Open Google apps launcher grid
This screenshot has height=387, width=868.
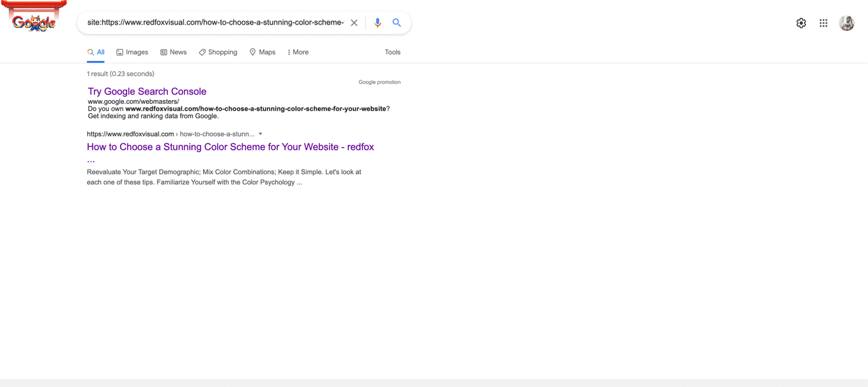[x=823, y=22]
